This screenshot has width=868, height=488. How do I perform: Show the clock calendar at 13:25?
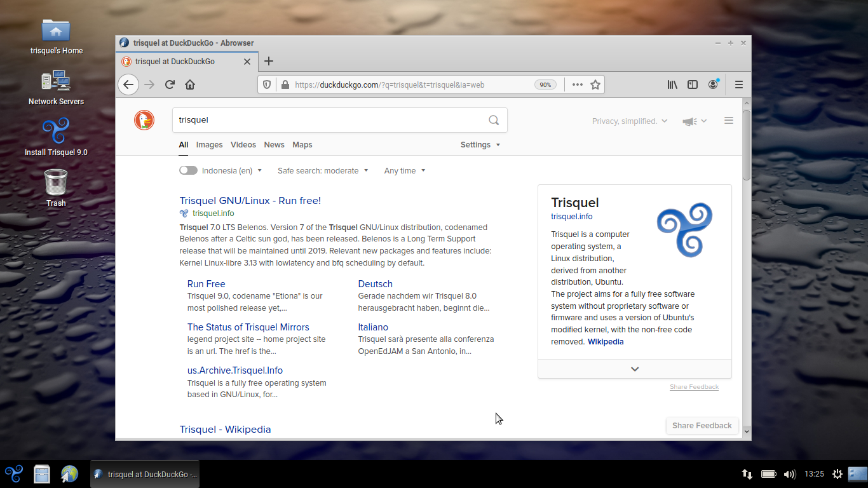814,474
